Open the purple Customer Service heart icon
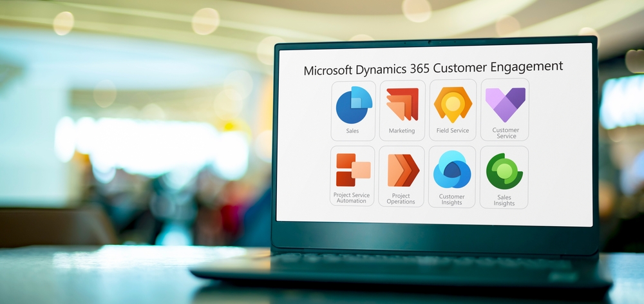 [x=505, y=104]
